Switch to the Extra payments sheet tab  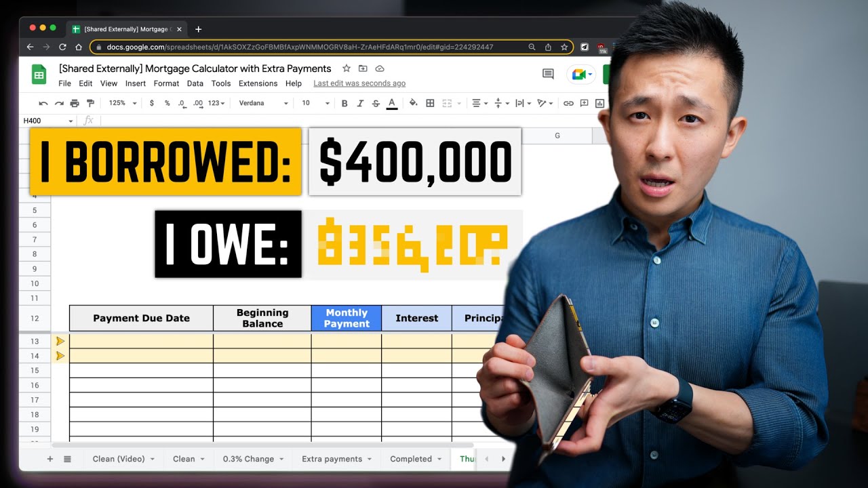(x=332, y=459)
